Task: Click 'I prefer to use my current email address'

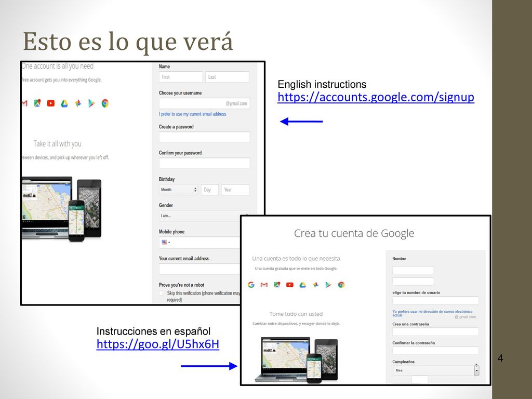Action: point(192,114)
